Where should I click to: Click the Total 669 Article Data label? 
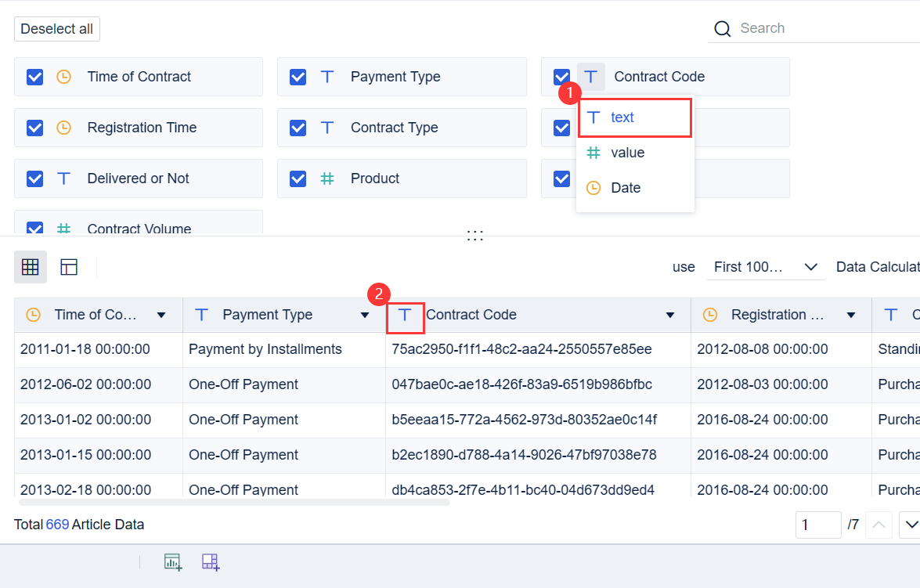tap(79, 525)
